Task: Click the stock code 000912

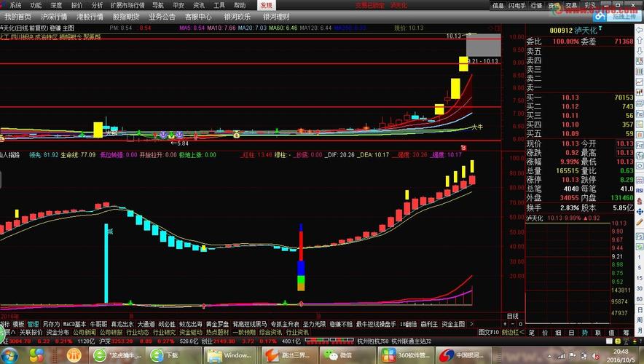Action: [x=561, y=31]
